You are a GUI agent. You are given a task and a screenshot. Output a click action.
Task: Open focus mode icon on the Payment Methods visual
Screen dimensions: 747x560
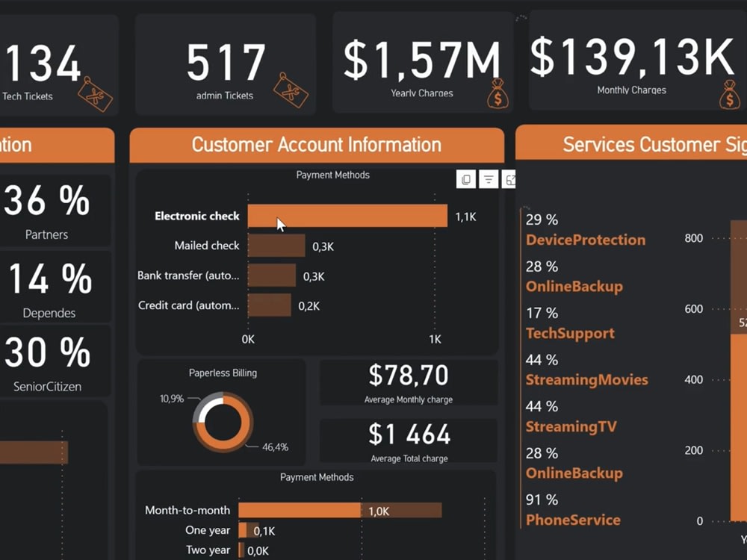pos(509,179)
